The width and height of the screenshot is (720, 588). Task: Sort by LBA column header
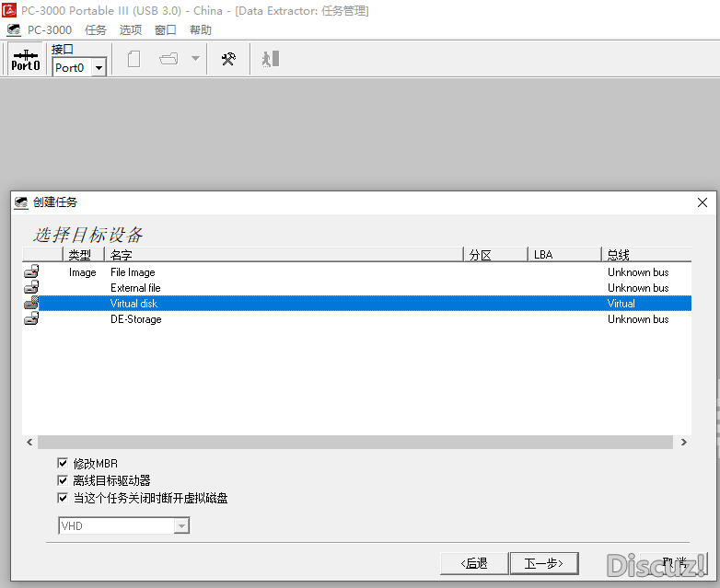tap(564, 254)
